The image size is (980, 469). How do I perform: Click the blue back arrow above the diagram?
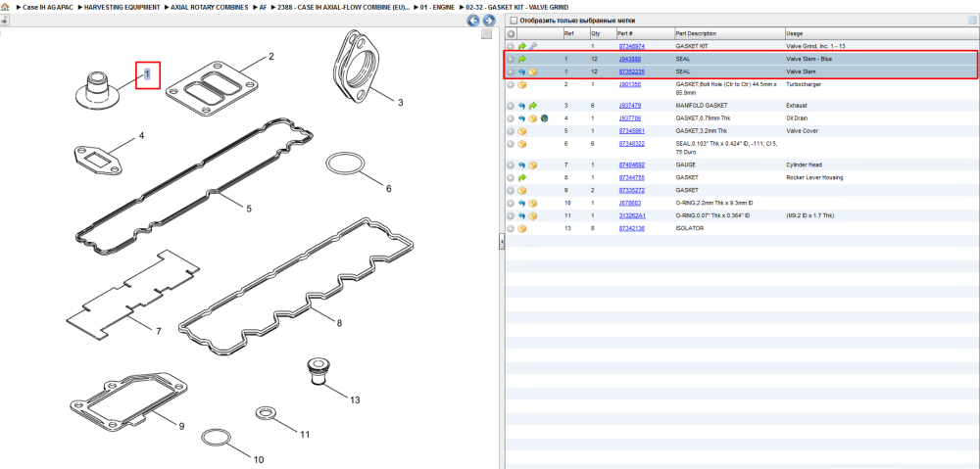473,21
